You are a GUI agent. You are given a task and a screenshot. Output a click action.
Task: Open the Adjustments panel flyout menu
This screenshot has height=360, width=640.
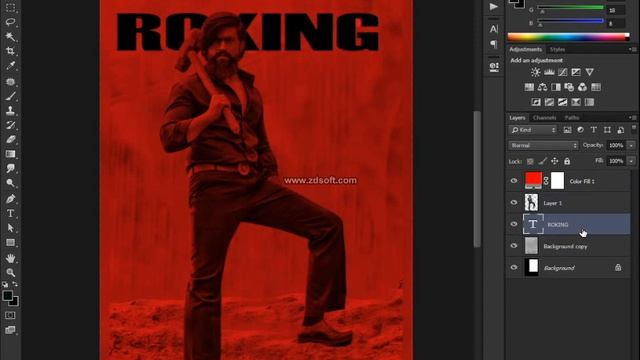[x=633, y=49]
